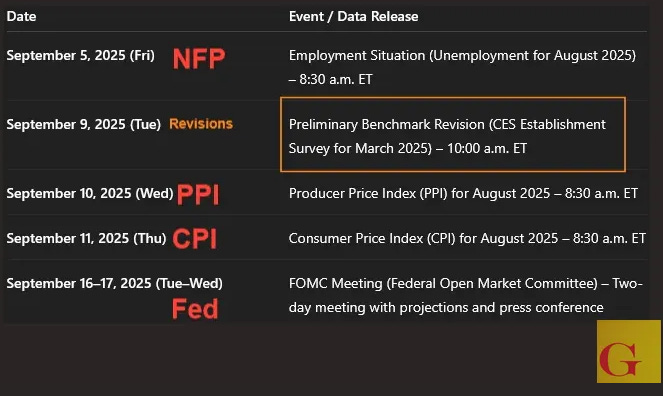Click the red PPI annotation label
663x396 pixels.
198,195
